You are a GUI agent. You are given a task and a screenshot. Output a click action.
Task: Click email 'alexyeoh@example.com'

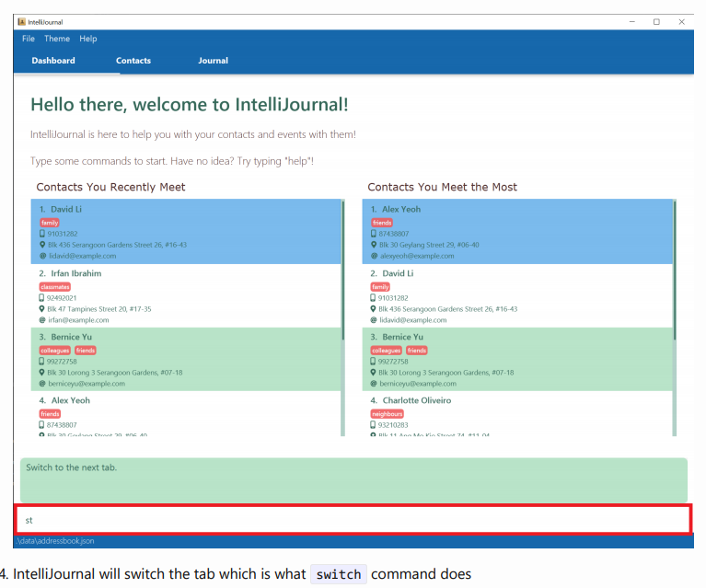point(417,256)
